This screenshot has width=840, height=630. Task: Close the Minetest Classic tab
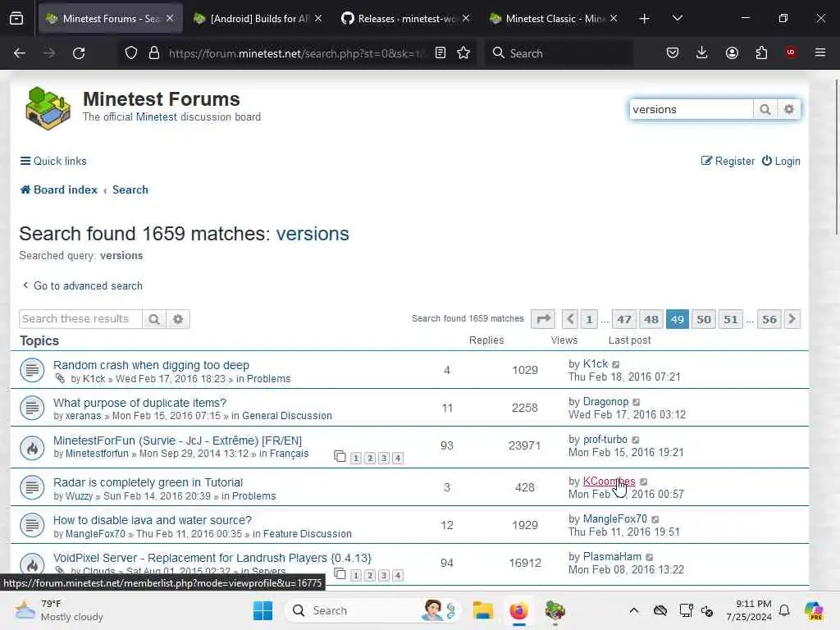[614, 19]
